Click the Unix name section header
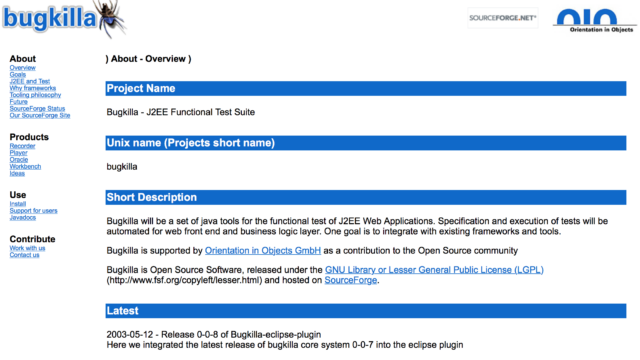 366,143
